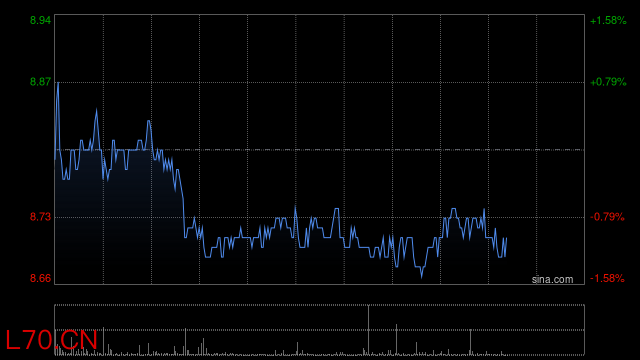Screen dimensions: 640x360
Task: Click the -0.79% percentage label
Action: click(x=607, y=217)
